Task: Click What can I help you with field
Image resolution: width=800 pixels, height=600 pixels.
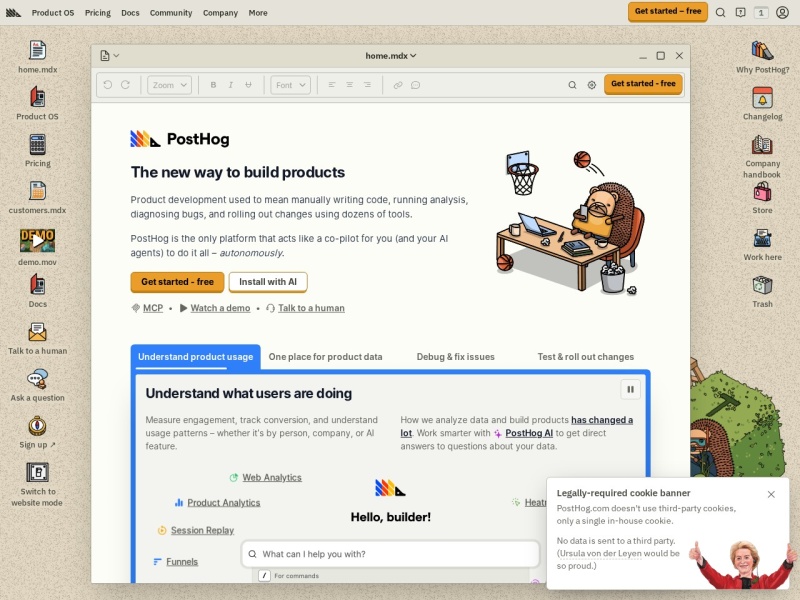Action: 390,554
